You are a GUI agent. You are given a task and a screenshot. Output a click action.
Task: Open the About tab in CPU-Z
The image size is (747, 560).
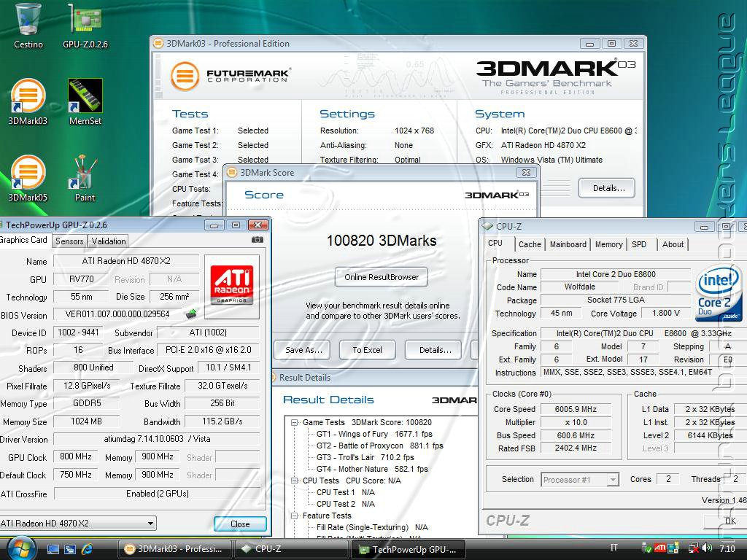pos(673,244)
